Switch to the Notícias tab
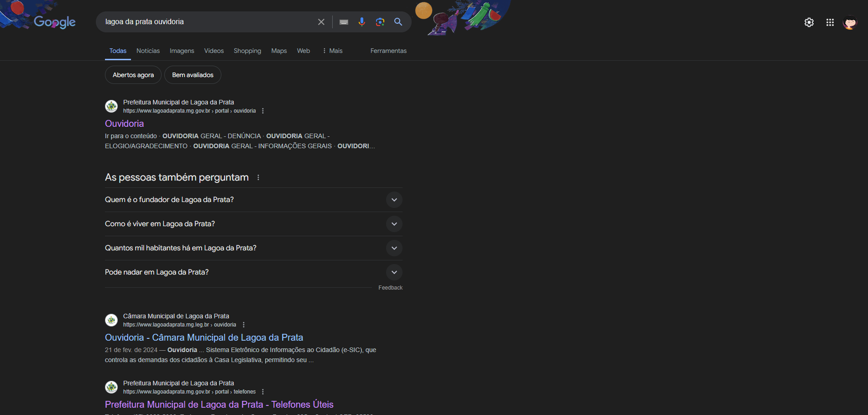The height and width of the screenshot is (415, 868). click(x=148, y=51)
